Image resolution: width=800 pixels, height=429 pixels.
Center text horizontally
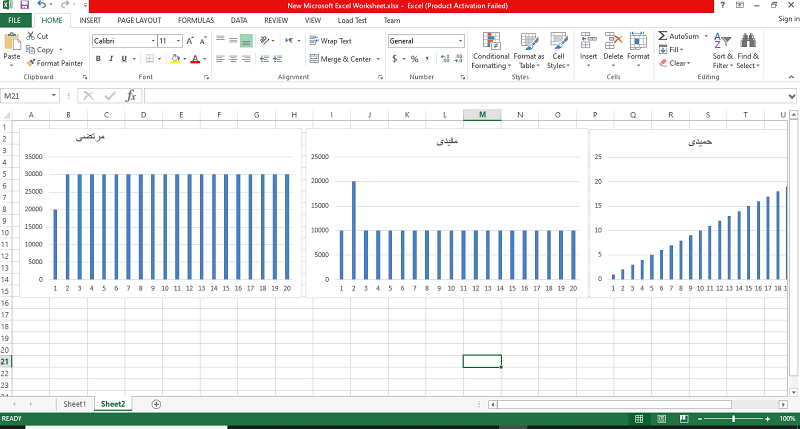(233, 59)
